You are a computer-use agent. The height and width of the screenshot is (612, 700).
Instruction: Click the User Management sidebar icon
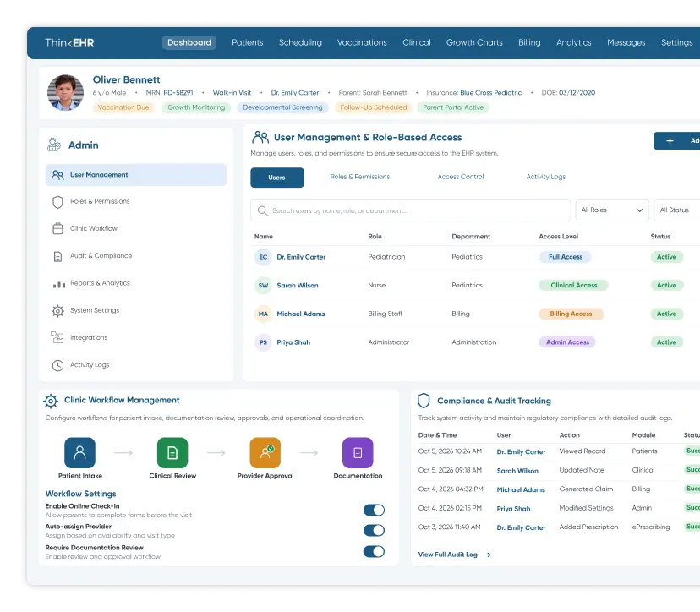tap(57, 175)
